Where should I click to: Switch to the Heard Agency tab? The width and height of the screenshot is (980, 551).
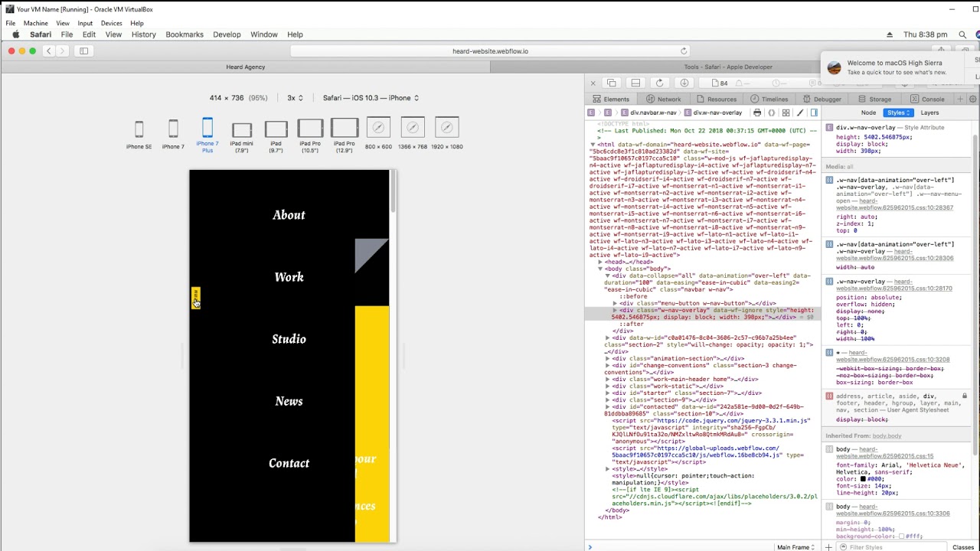245,67
